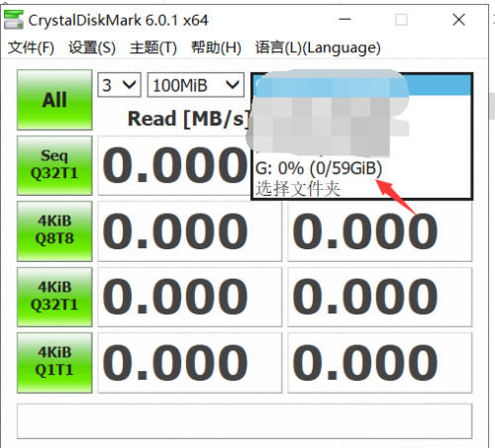Open the 主题(T) menu
The width and height of the screenshot is (495, 448).
153,47
